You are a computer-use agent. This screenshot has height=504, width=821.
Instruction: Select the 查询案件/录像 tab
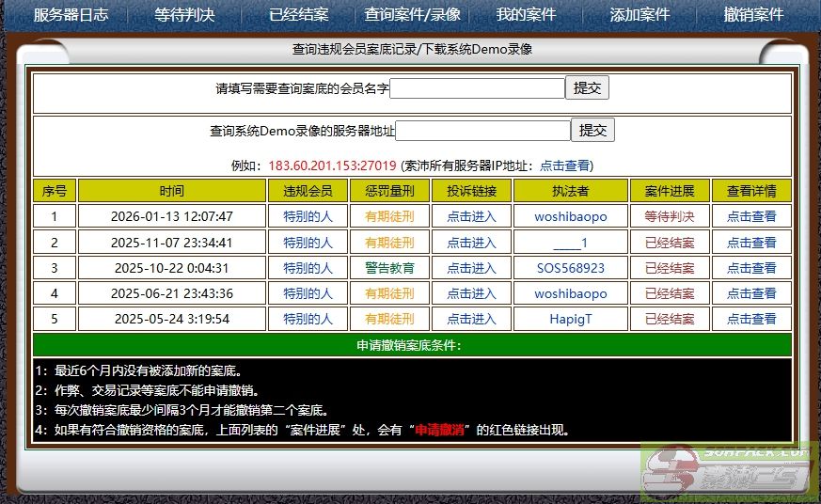413,15
